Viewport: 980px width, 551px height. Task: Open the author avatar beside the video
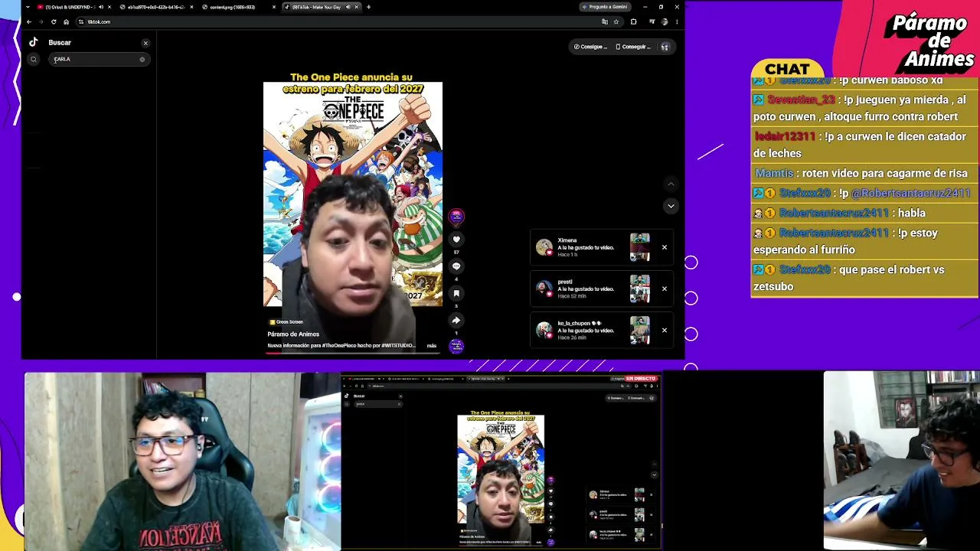pyautogui.click(x=456, y=217)
